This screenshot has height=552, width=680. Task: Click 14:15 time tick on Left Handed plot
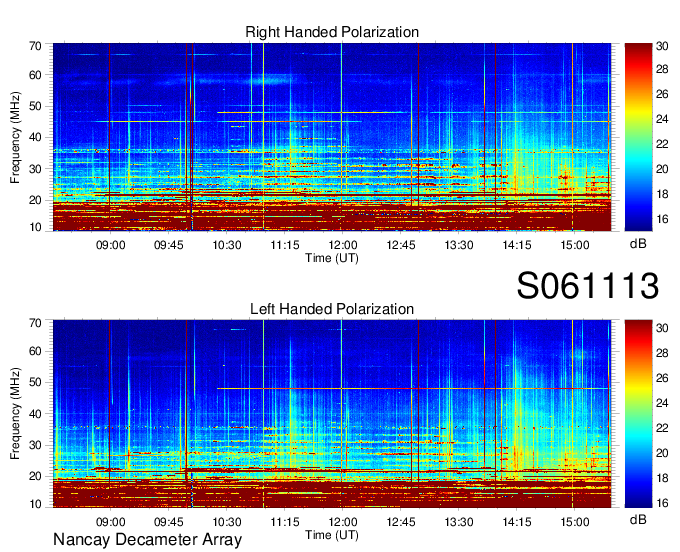517,522
